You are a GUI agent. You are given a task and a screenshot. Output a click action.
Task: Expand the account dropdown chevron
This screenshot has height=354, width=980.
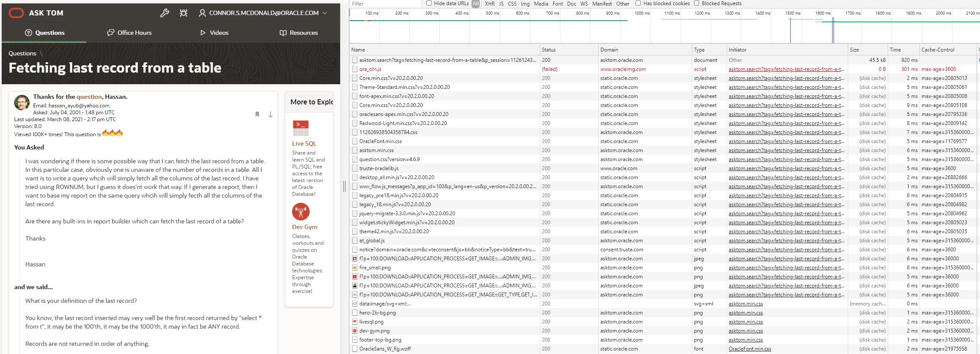click(325, 13)
